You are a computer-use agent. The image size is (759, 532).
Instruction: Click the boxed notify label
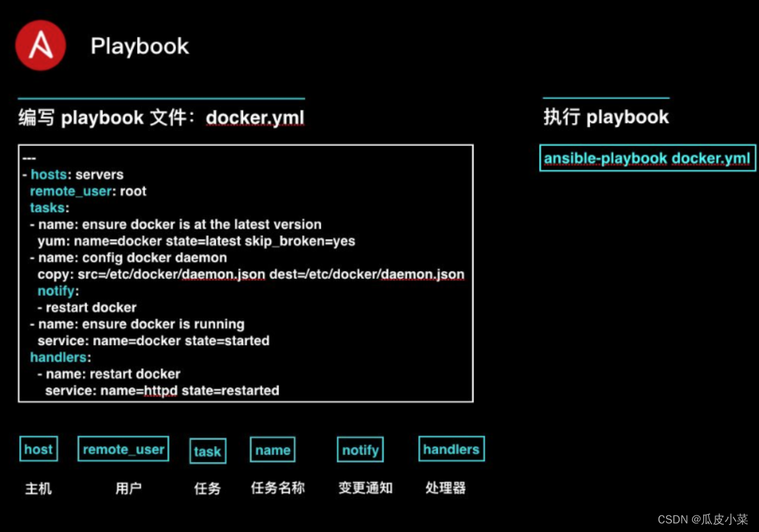tap(360, 450)
